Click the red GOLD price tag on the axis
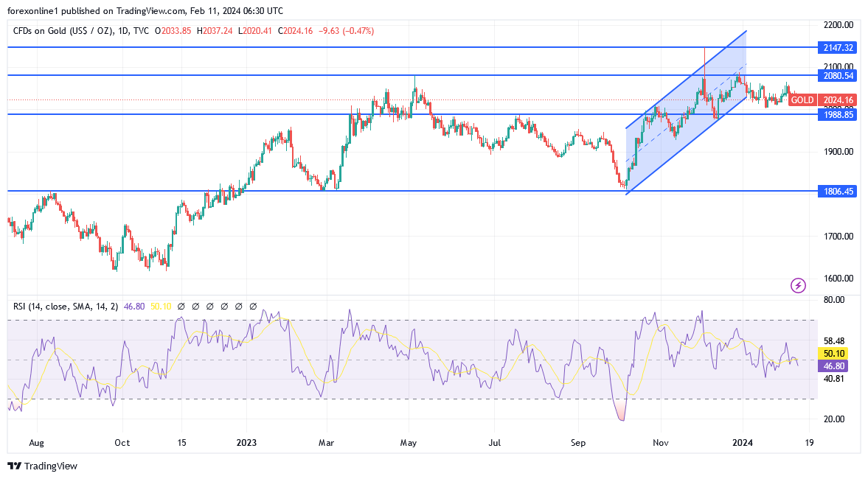 click(x=802, y=100)
